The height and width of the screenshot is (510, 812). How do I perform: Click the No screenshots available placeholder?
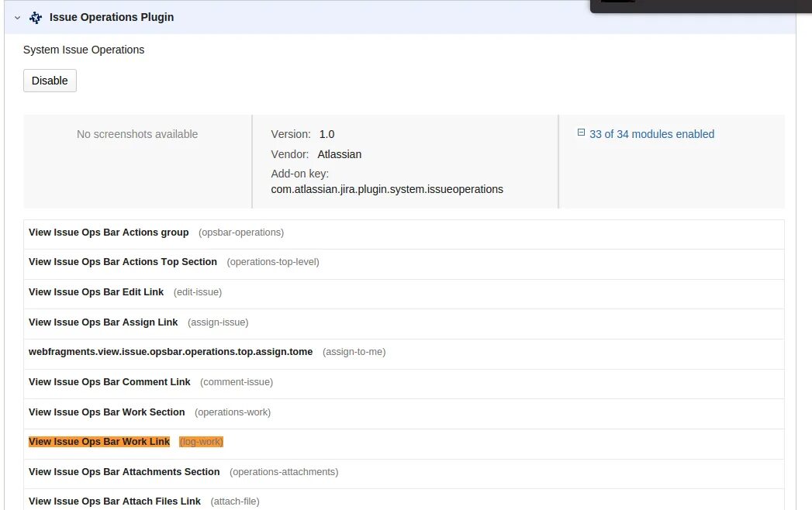[137, 134]
